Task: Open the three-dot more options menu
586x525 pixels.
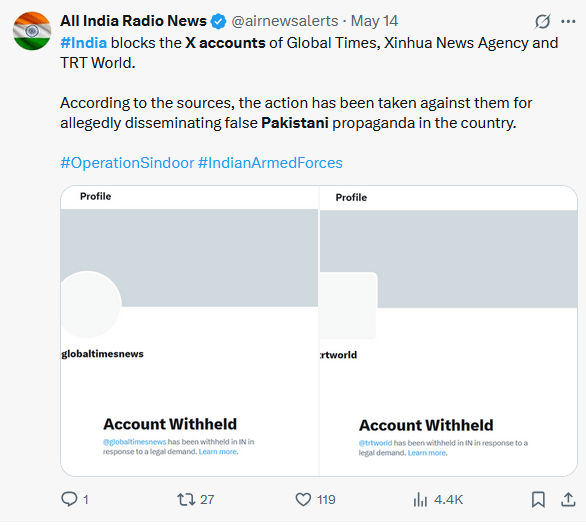Action: coord(568,21)
